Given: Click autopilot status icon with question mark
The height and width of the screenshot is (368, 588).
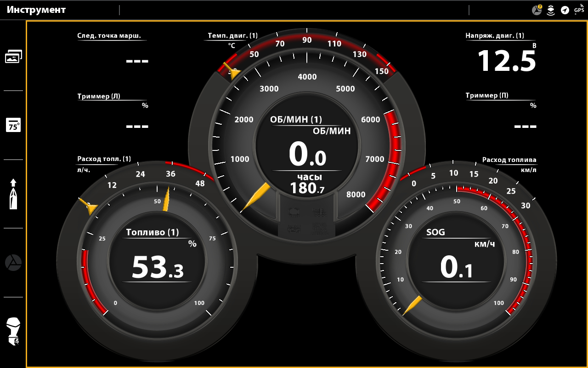Looking at the screenshot, I should tap(537, 10).
